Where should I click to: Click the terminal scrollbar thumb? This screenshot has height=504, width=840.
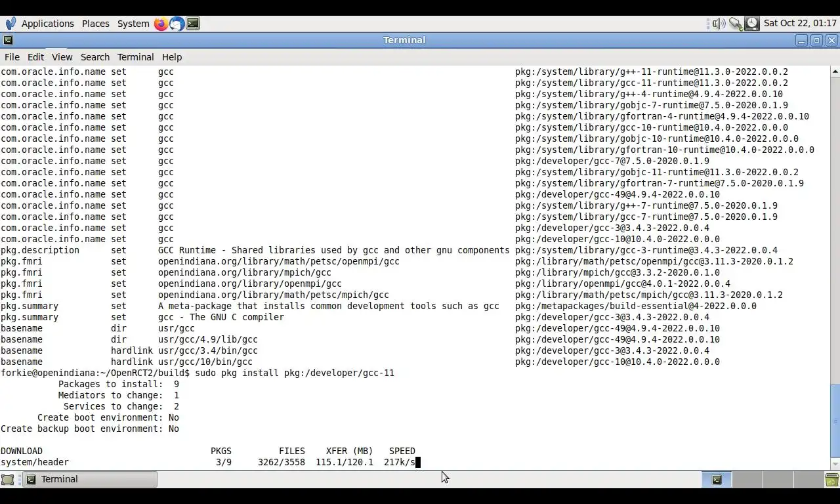point(835,421)
